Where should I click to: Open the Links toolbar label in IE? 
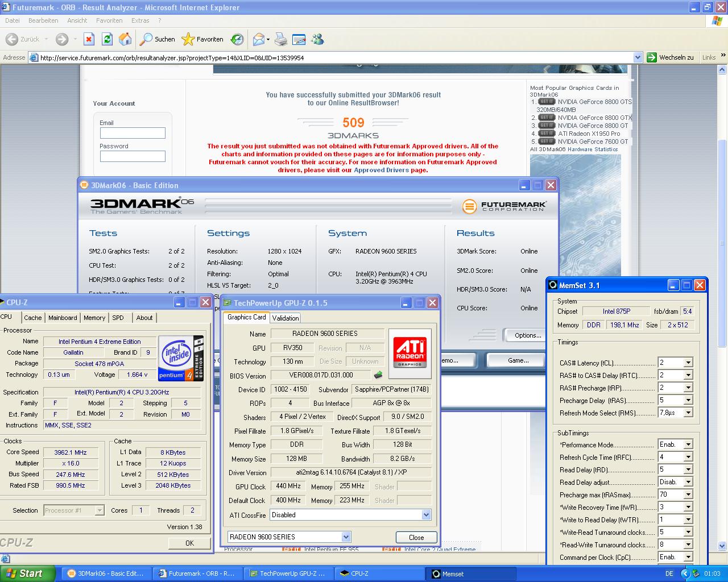[709, 57]
